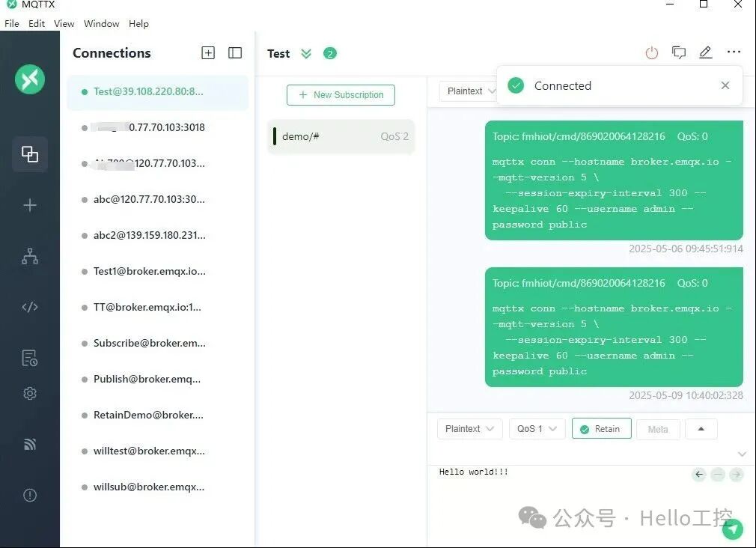Screen dimensions: 756x548
Task: Select the Subscribe@broker.em... connection
Action: tap(158, 343)
